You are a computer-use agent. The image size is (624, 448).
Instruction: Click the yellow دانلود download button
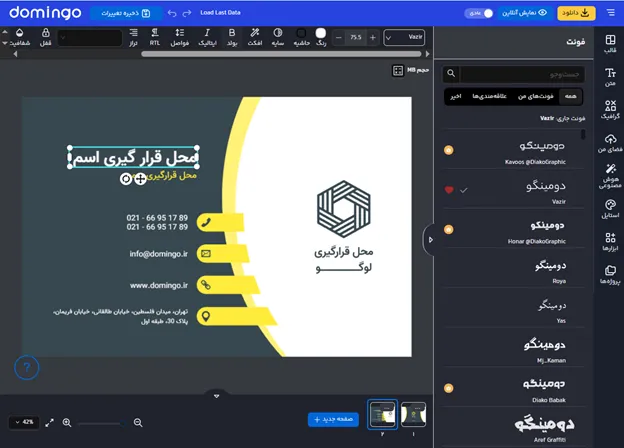(x=575, y=13)
